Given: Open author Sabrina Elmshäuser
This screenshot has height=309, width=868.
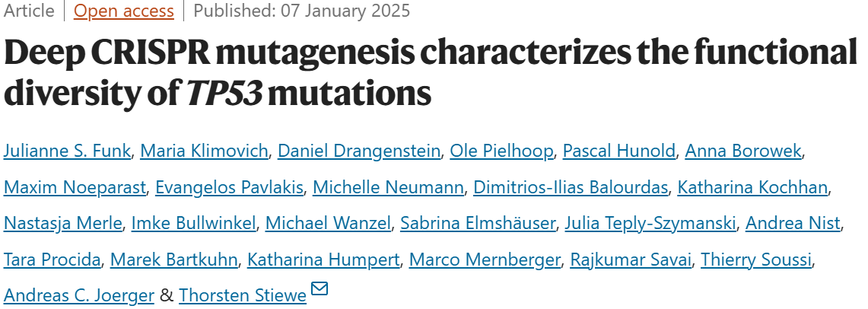Looking at the screenshot, I should click(x=478, y=223).
